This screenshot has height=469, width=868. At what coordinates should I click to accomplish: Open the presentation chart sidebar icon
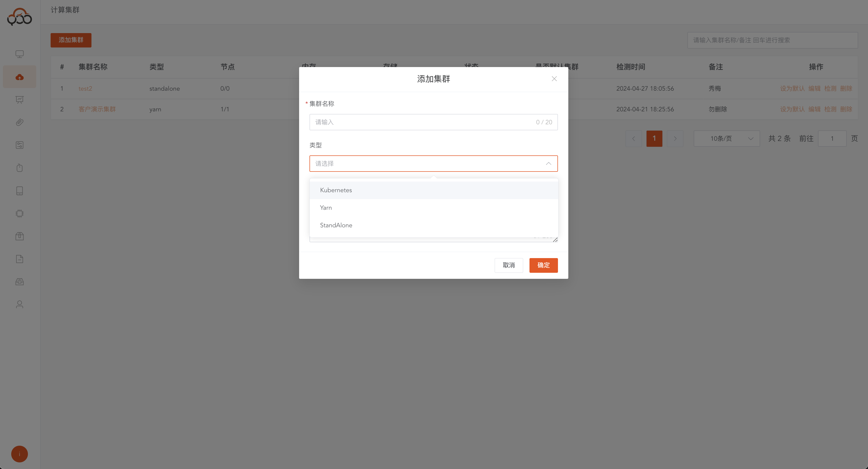pyautogui.click(x=20, y=100)
